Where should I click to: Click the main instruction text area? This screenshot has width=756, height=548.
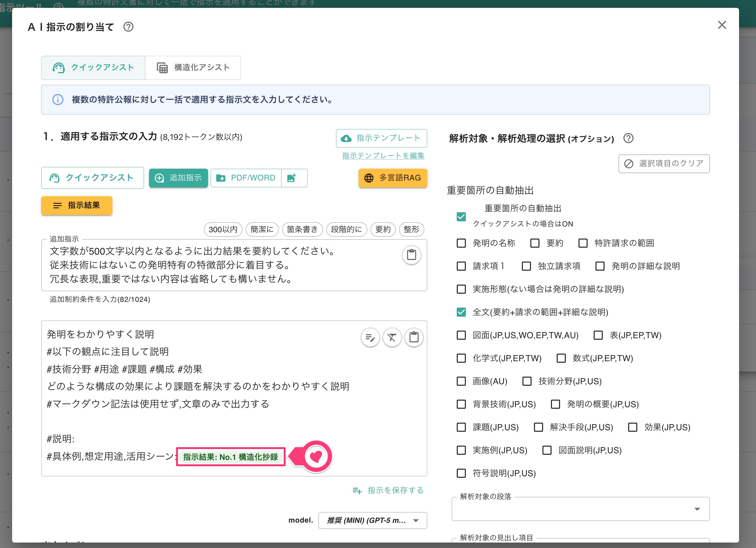pyautogui.click(x=234, y=398)
